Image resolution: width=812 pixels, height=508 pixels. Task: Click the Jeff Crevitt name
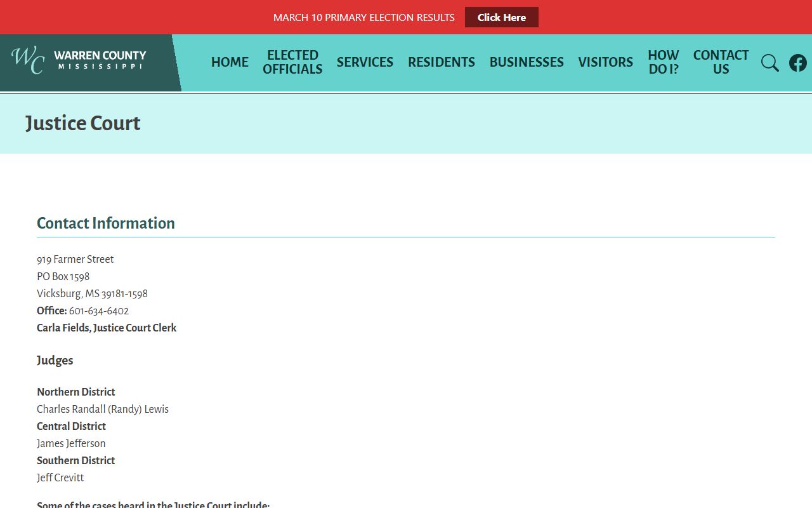pos(60,478)
